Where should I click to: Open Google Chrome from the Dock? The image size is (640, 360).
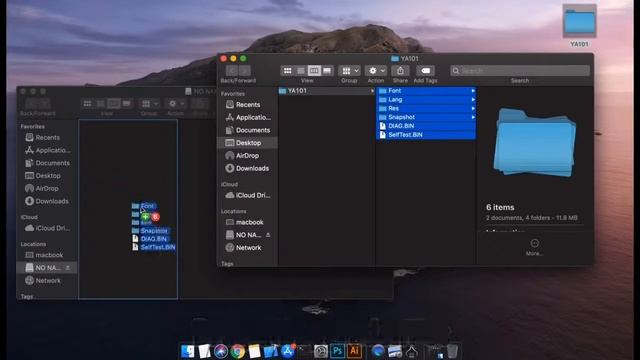coord(238,351)
